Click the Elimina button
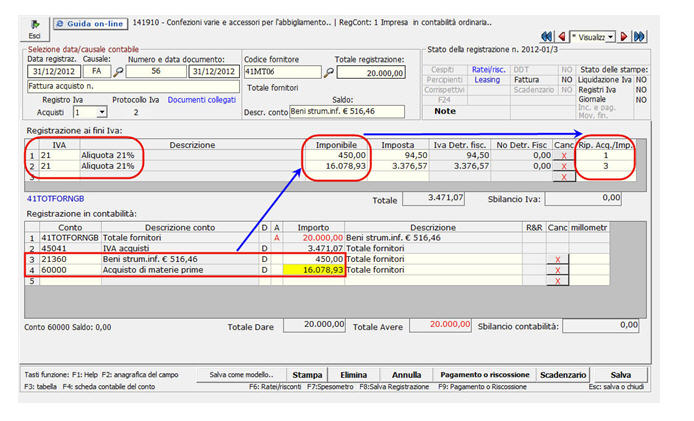The width and height of the screenshot is (694, 421). 354,375
